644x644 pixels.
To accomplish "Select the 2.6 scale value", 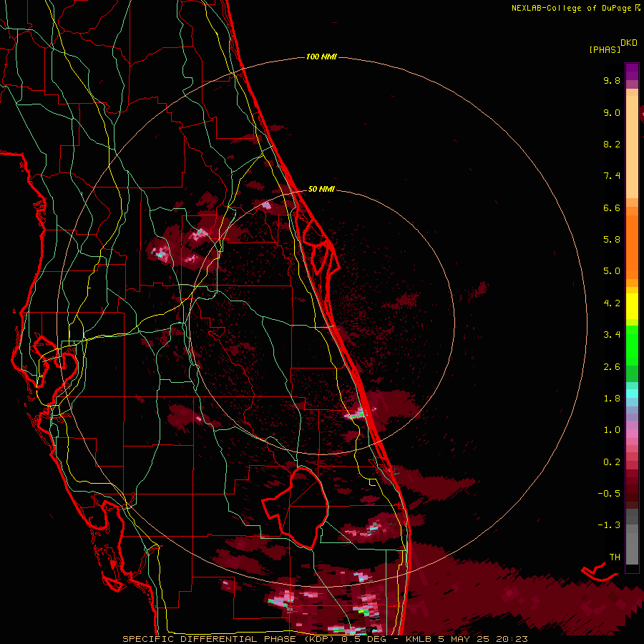I will click(612, 367).
